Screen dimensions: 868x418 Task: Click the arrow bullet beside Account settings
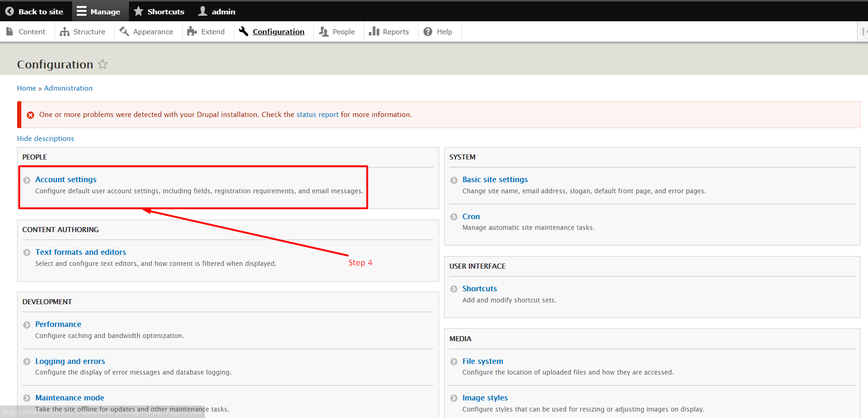point(27,180)
